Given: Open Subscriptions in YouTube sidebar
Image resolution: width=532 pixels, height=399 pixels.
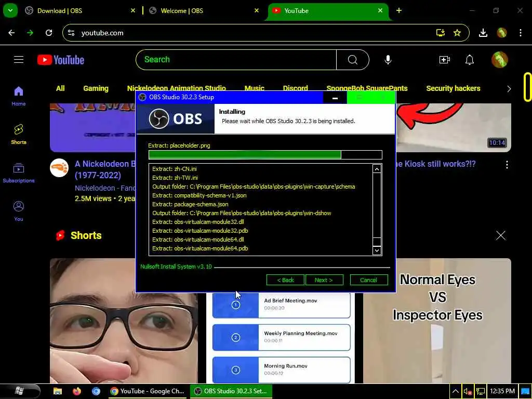Looking at the screenshot, I should [x=19, y=172].
